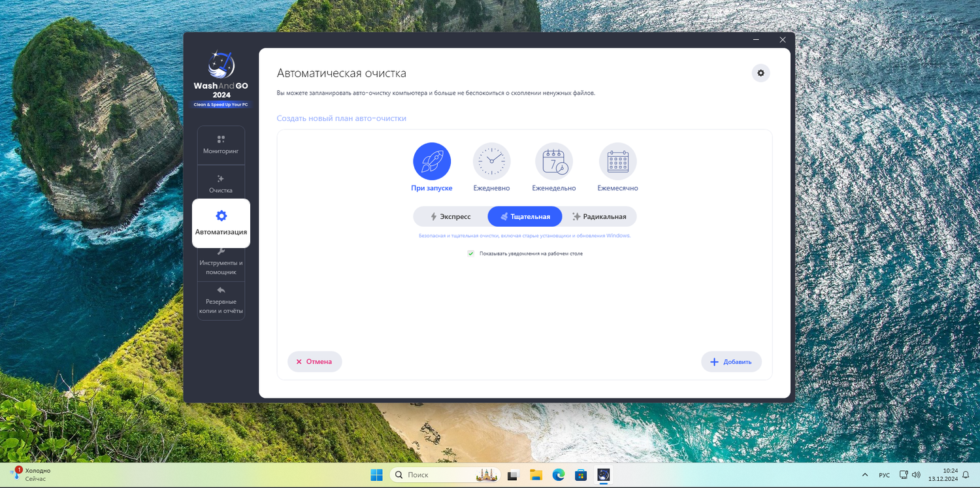Open the notification bell in the tray

[x=966, y=475]
